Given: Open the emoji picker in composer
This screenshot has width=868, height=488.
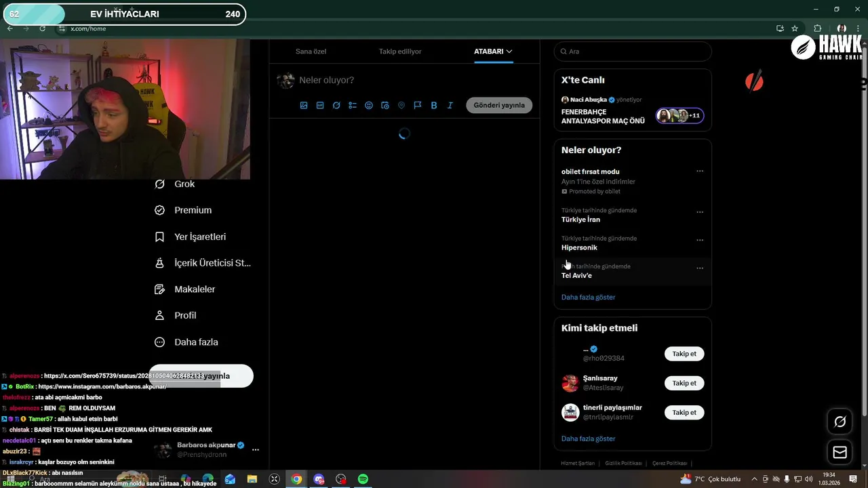Looking at the screenshot, I should pyautogui.click(x=369, y=105).
